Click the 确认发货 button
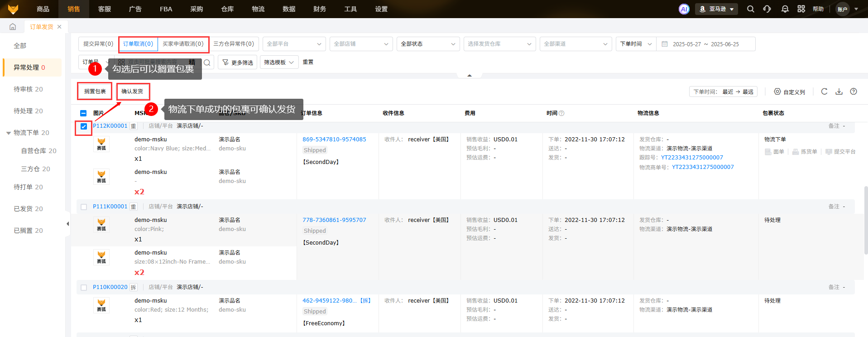868x337 pixels. pyautogui.click(x=132, y=91)
